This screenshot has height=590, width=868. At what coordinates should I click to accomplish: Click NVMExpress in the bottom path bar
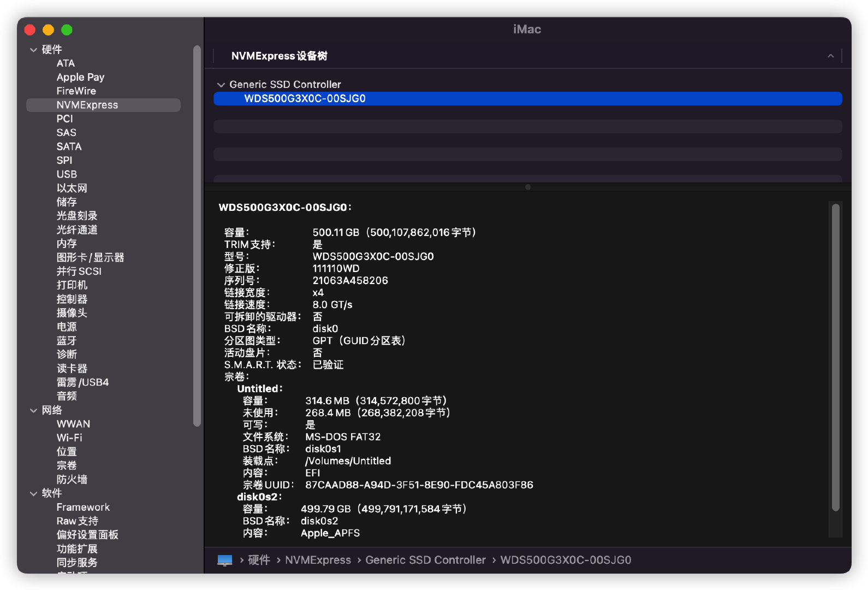(318, 560)
